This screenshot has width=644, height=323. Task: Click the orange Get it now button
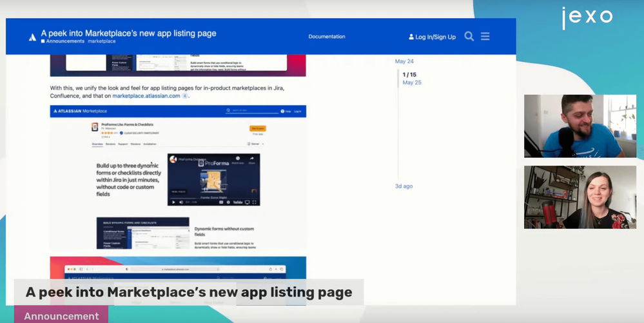[257, 129]
